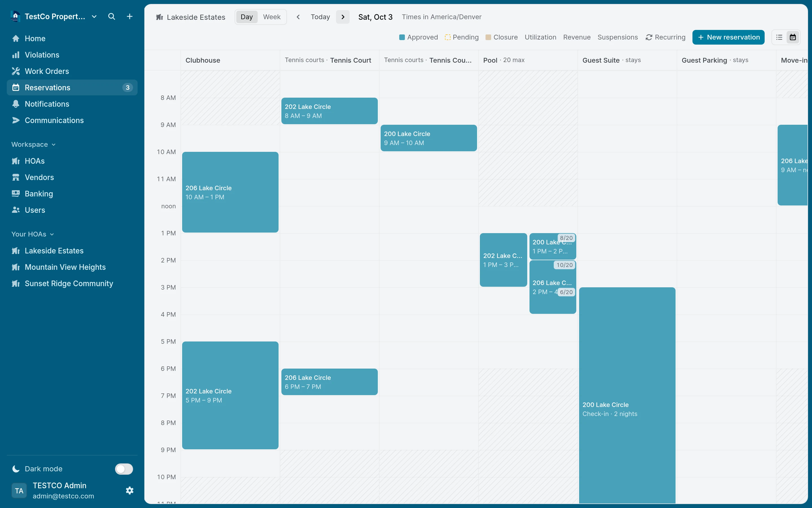Viewport: 812px width, 508px height.
Task: Click the New reservation button
Action: pyautogui.click(x=729, y=37)
